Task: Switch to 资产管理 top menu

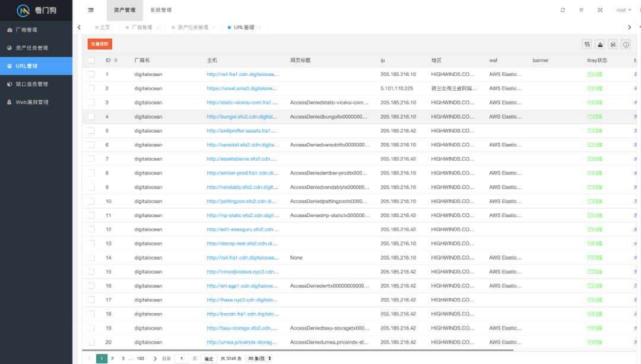Action: [x=125, y=10]
